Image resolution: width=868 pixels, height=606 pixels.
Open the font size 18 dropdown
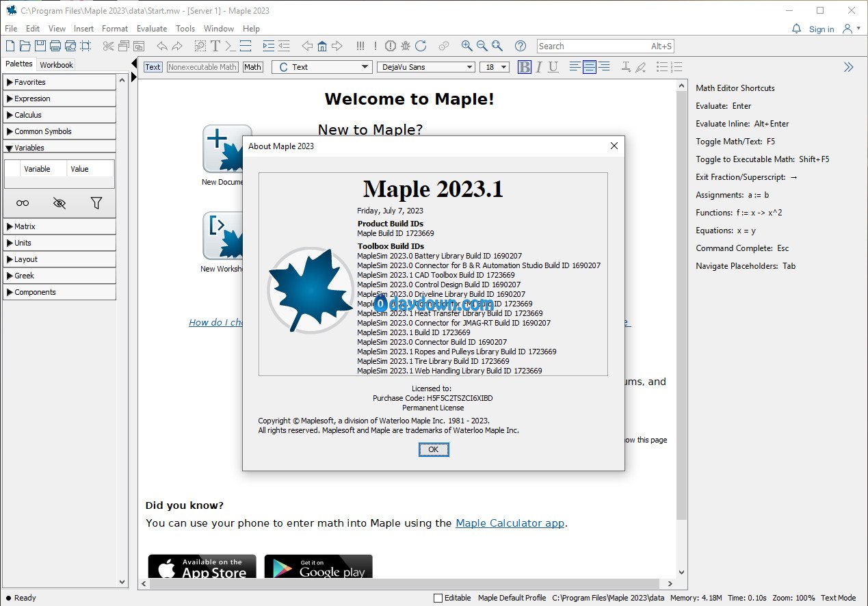click(x=495, y=67)
